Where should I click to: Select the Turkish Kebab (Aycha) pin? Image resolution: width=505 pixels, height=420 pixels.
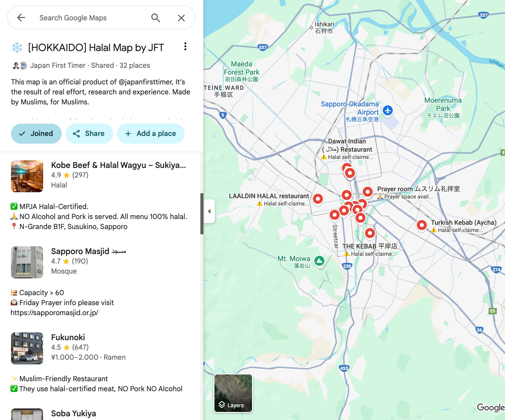tap(422, 225)
